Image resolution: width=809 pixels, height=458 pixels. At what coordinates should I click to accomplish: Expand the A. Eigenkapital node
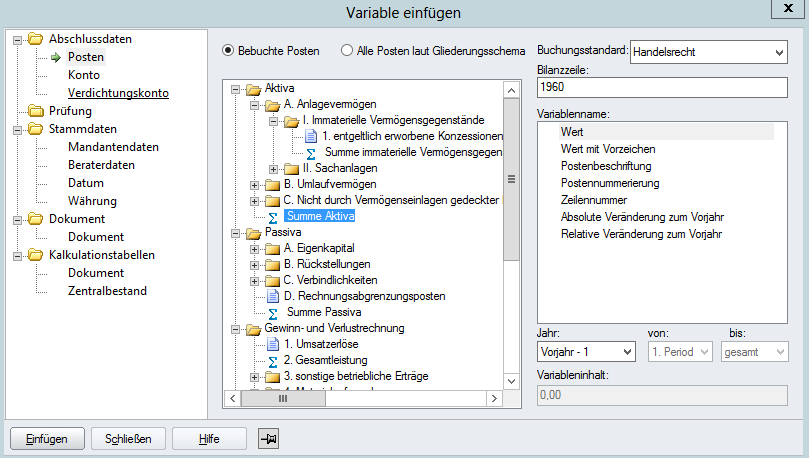(x=254, y=249)
